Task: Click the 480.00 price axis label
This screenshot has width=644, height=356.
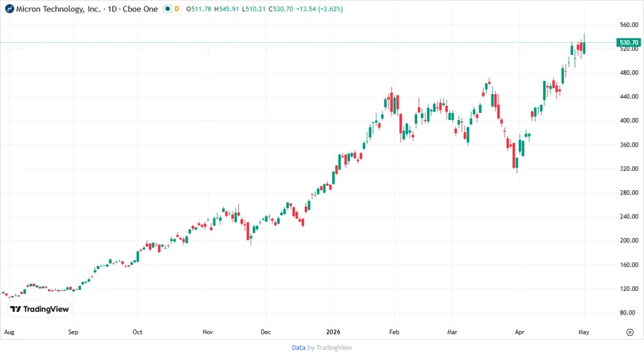Action: coord(629,73)
